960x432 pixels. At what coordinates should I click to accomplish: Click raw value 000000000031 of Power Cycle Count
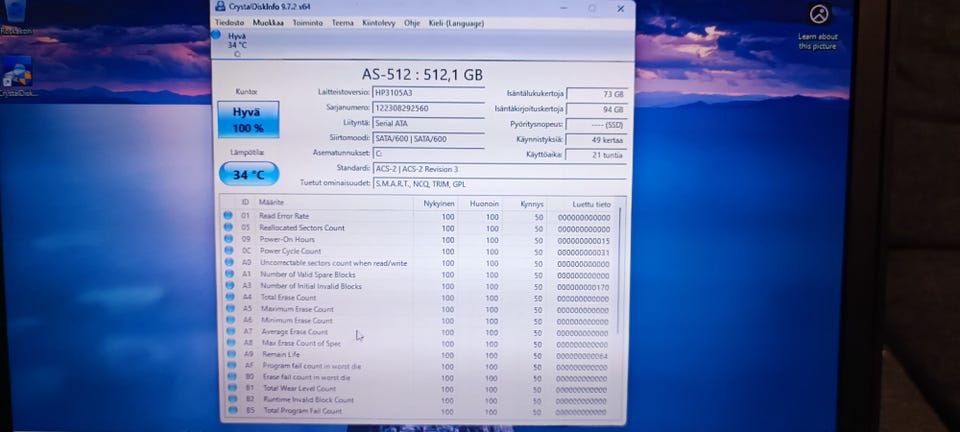point(583,253)
